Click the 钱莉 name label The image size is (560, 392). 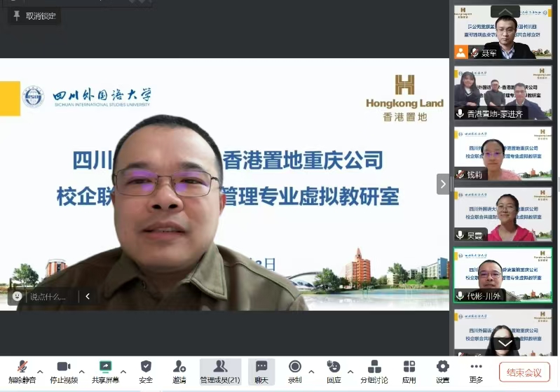pyautogui.click(x=474, y=175)
